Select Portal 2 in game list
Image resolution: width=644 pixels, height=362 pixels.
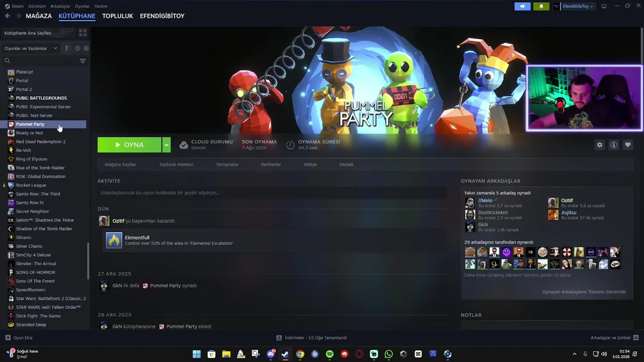point(24,89)
